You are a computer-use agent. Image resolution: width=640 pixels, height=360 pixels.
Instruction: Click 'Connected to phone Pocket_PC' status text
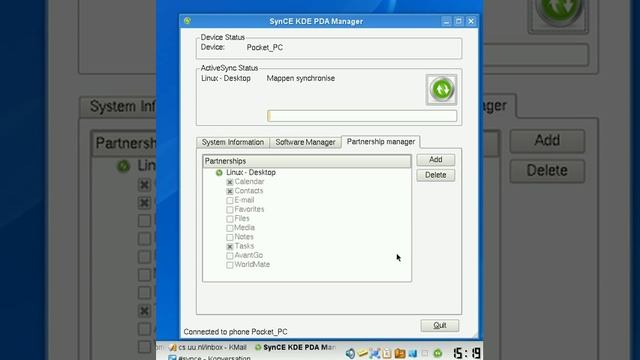click(235, 332)
